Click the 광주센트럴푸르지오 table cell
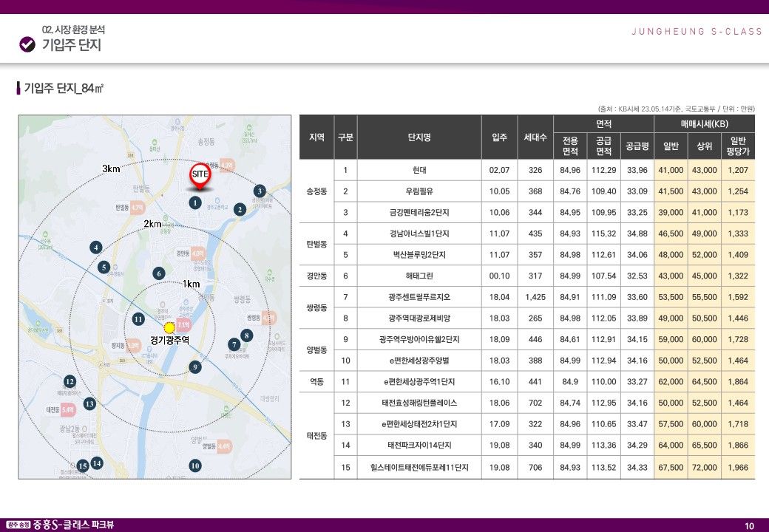769x532 pixels. point(419,297)
